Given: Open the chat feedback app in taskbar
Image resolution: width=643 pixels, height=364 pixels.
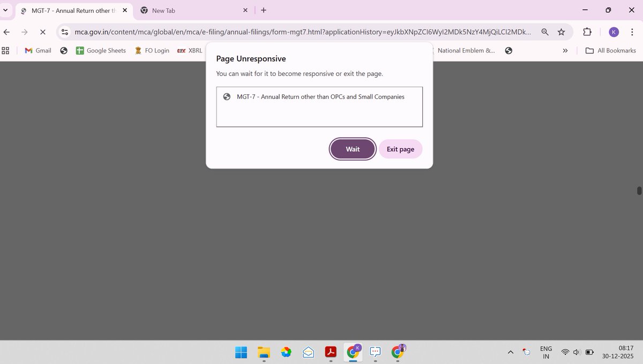Looking at the screenshot, I should pyautogui.click(x=376, y=352).
